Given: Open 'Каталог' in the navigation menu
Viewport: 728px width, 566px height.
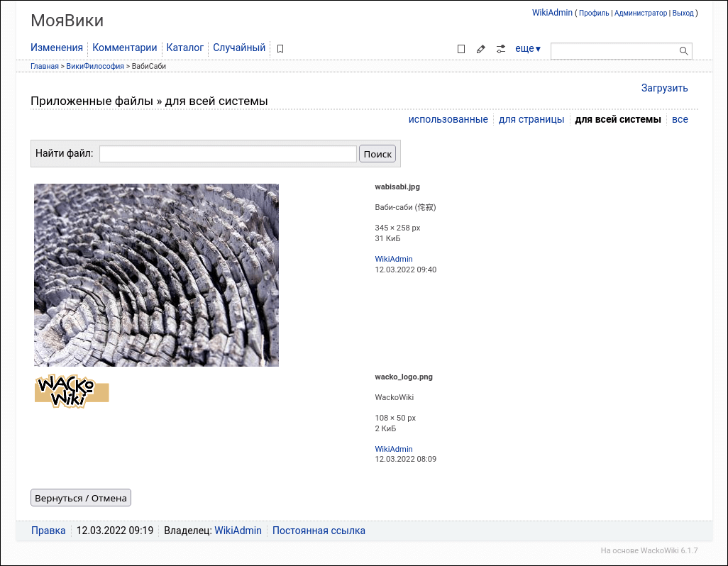Looking at the screenshot, I should coord(185,48).
